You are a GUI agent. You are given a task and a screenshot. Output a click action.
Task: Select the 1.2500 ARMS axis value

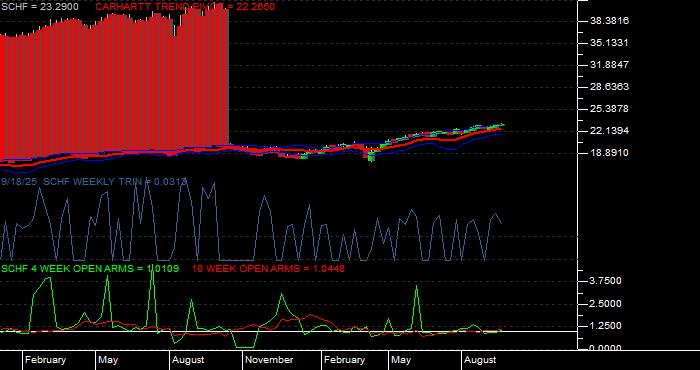(x=605, y=326)
